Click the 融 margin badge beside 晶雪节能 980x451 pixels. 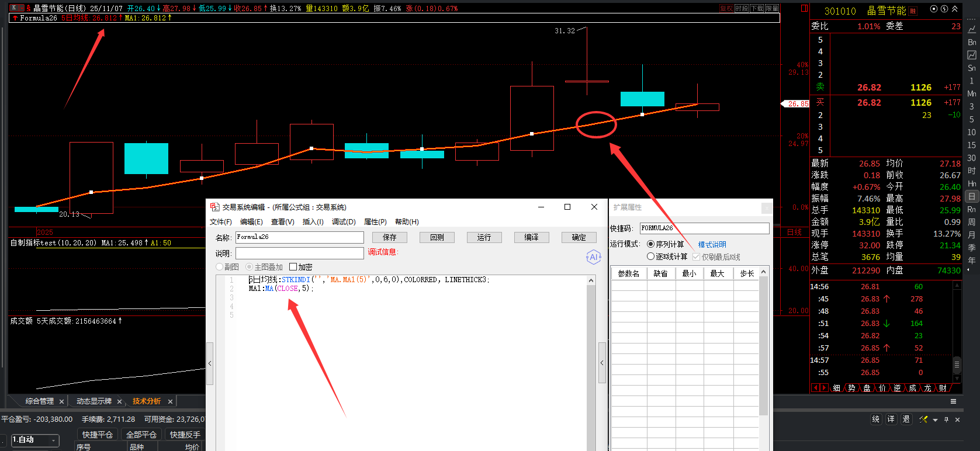tap(913, 11)
